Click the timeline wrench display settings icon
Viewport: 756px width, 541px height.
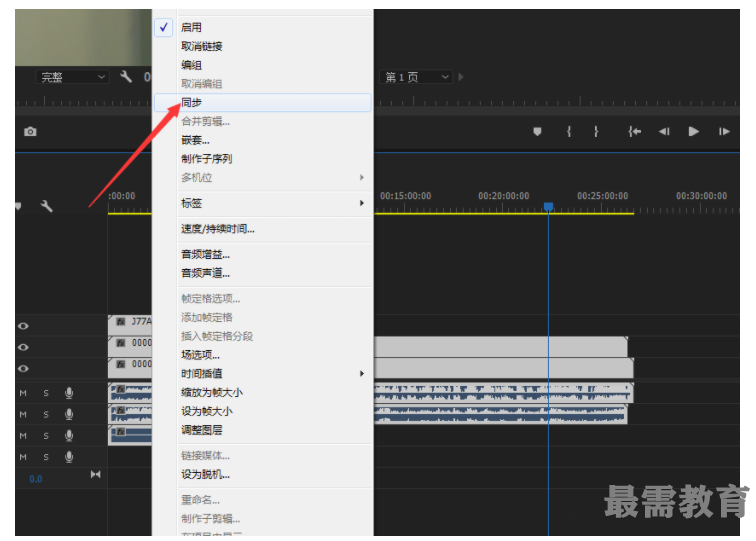(x=46, y=206)
